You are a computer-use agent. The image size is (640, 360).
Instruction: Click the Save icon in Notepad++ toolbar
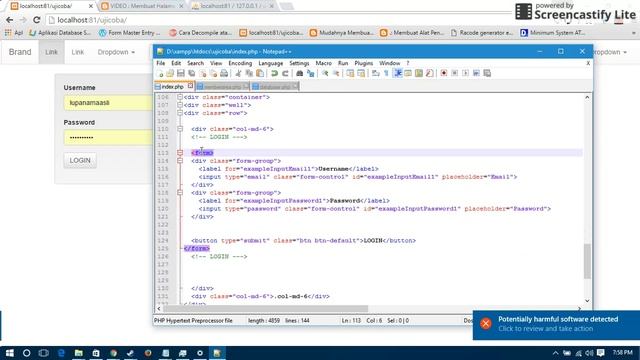180,73
